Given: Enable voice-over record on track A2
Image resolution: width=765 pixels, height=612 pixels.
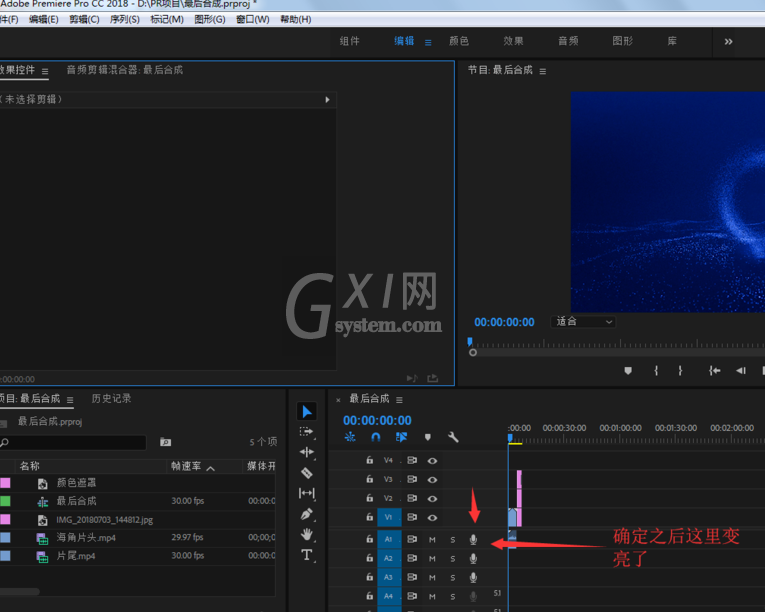Looking at the screenshot, I should (473, 558).
